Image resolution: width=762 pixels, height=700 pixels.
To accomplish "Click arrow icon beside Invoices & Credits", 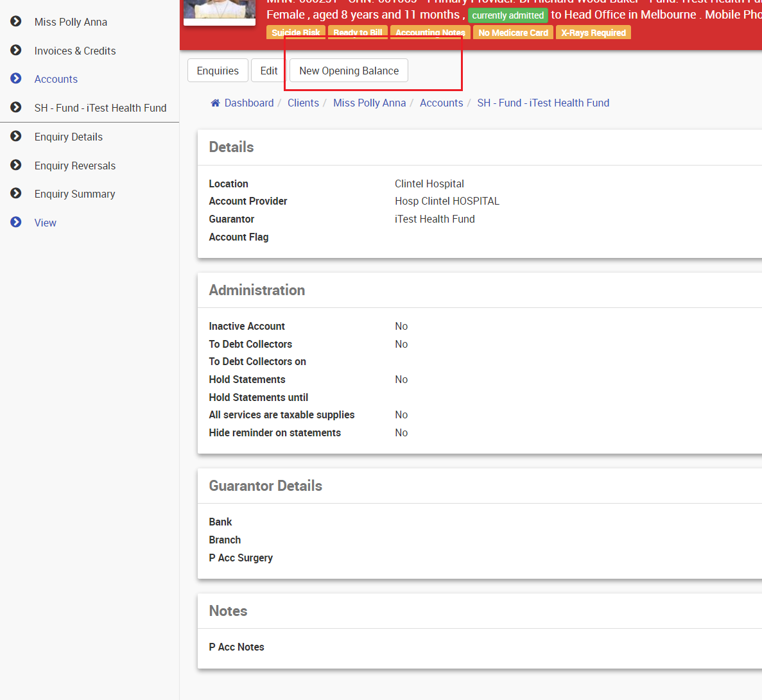I will click(16, 50).
